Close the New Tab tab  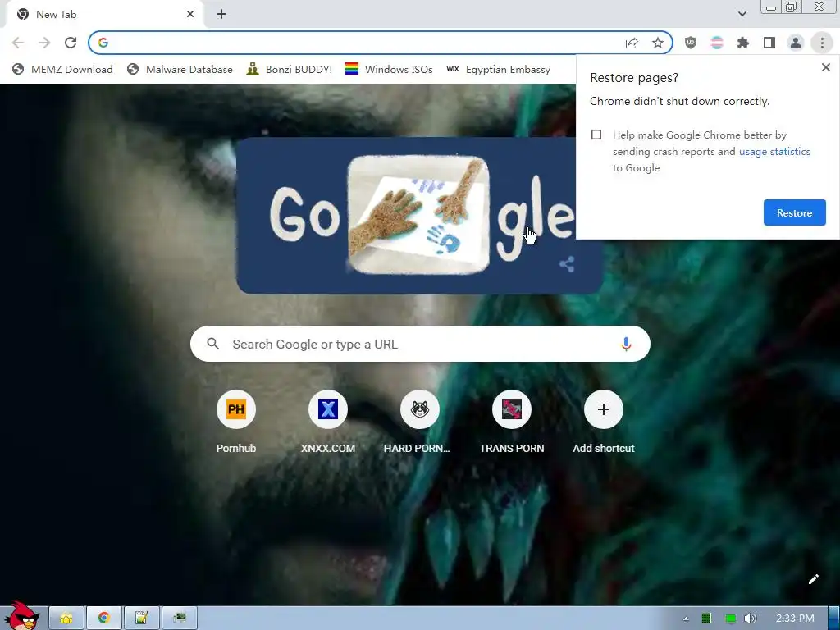click(190, 15)
